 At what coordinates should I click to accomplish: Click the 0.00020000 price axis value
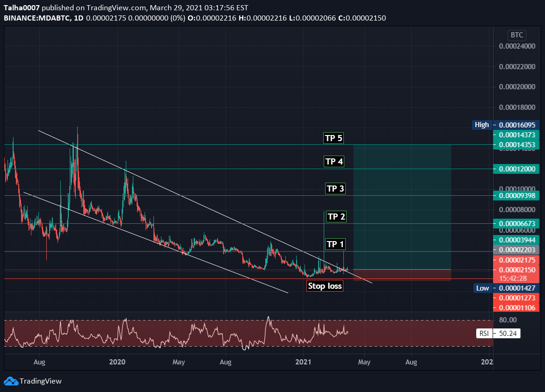[x=517, y=87]
